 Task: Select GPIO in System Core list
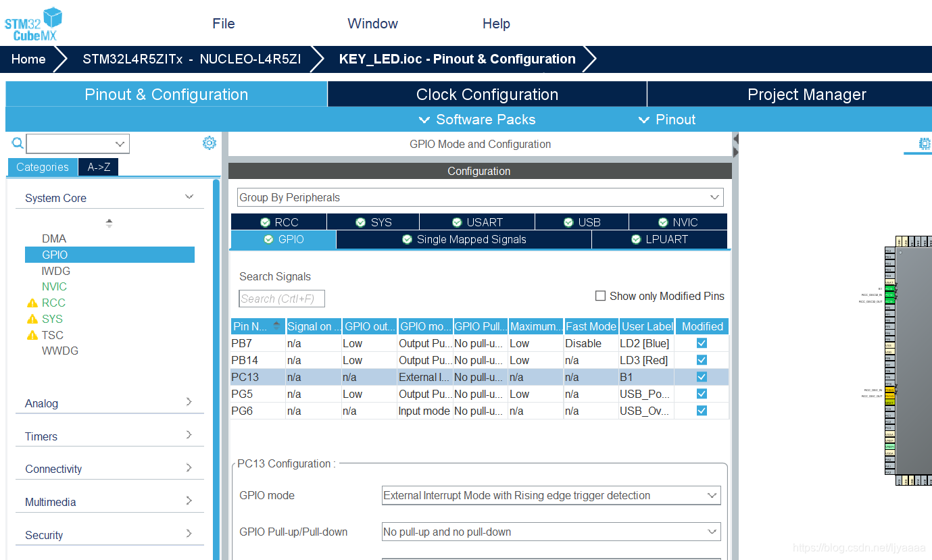[x=109, y=255]
